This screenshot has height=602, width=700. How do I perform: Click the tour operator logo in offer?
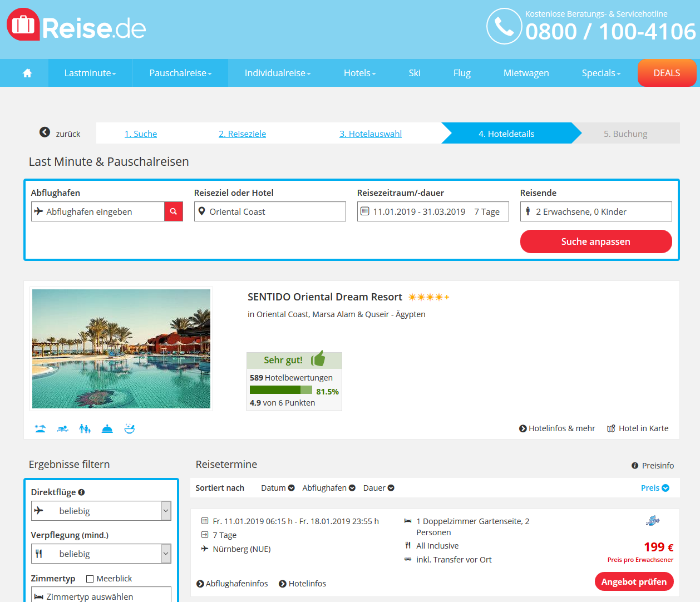click(653, 521)
